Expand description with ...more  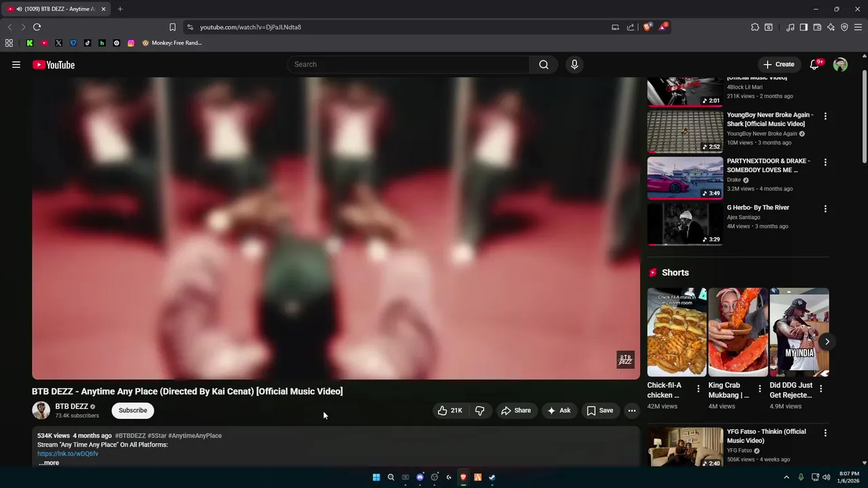point(49,463)
